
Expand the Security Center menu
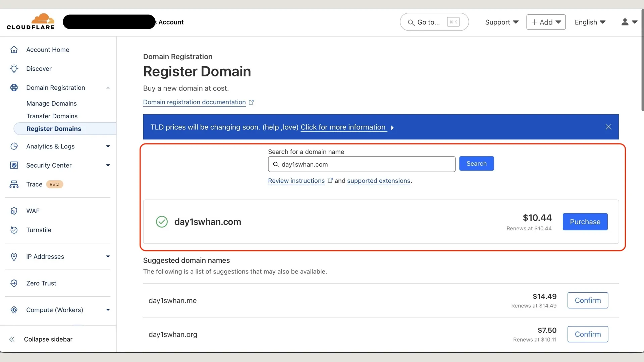108,165
